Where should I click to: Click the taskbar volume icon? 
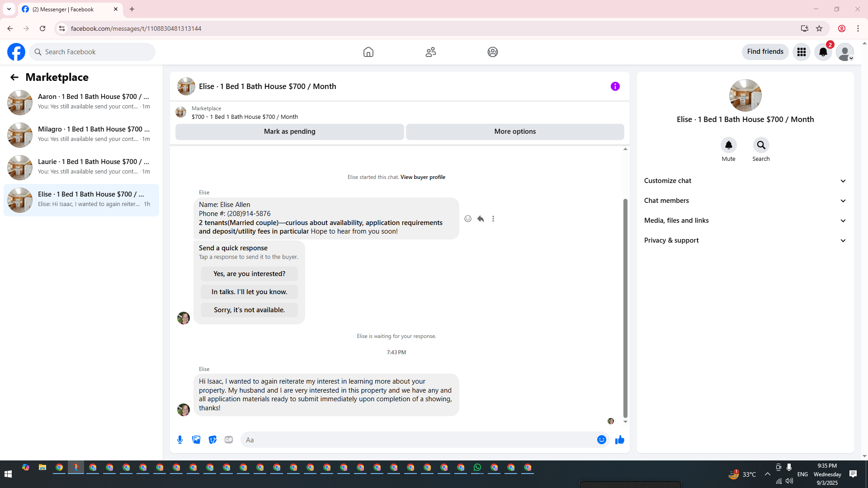click(789, 481)
